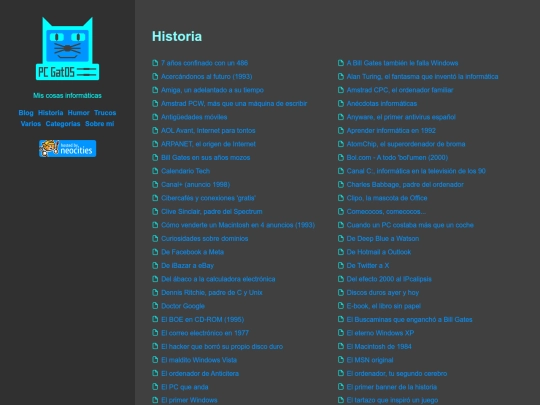The height and width of the screenshot is (405, 540).
Task: Click the document icon beside 'Clipo, la mascota de Office'
Action: click(341, 198)
